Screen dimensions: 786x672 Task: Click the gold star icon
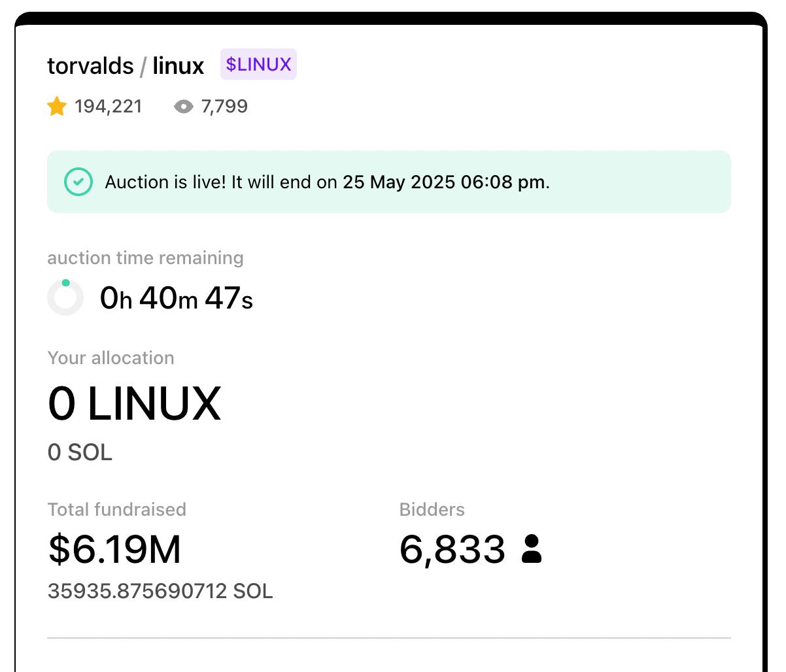(57, 107)
